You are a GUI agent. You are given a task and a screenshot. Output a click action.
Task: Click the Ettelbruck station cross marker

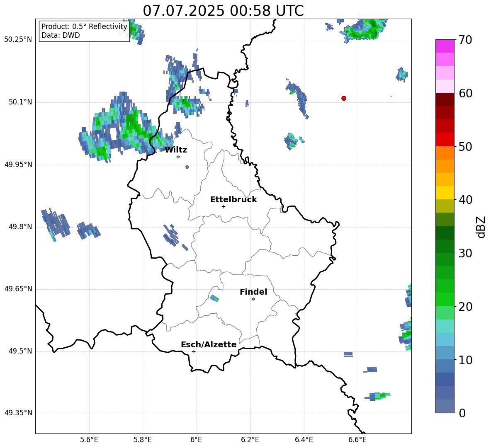pos(224,206)
